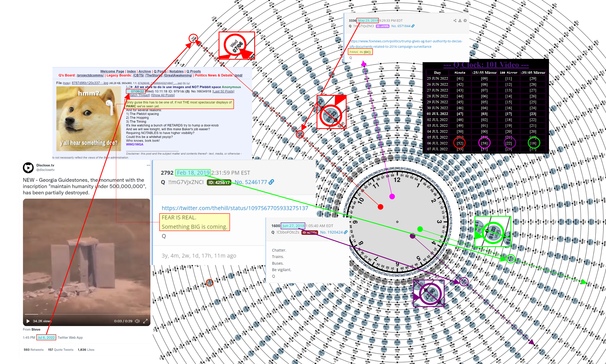Open the foxnews.com URL in Q post 3336

pos(406,44)
